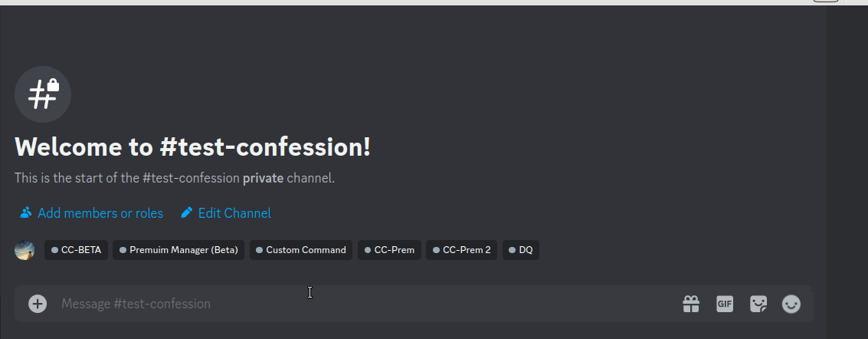
Task: Focus the Message #test-confession input field
Action: (365, 304)
